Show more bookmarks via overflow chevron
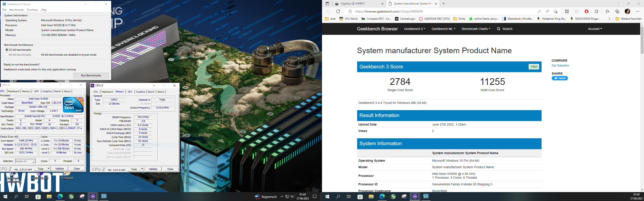The image size is (644, 201). (609, 19)
